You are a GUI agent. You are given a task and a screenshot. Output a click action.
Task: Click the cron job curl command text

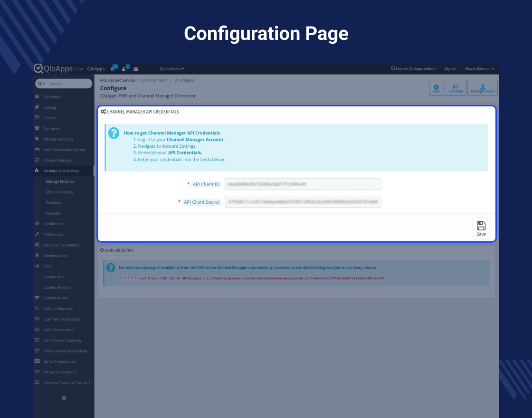coord(252,278)
